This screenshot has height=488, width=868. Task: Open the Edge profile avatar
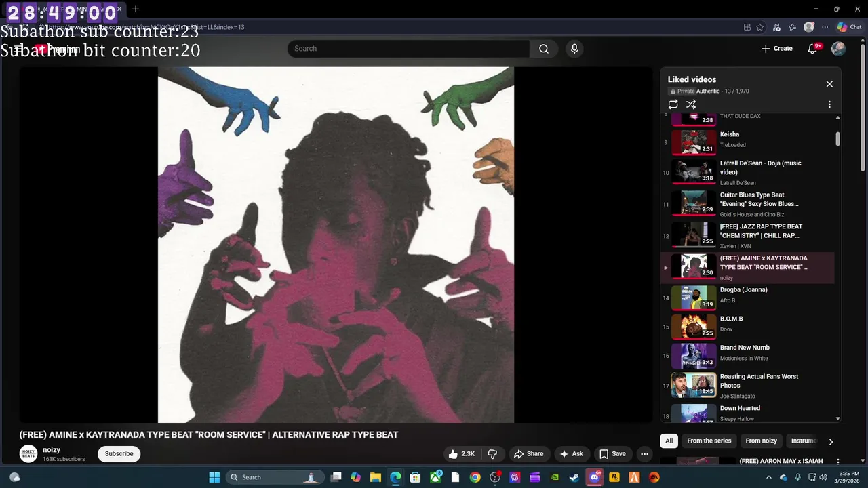coord(808,27)
